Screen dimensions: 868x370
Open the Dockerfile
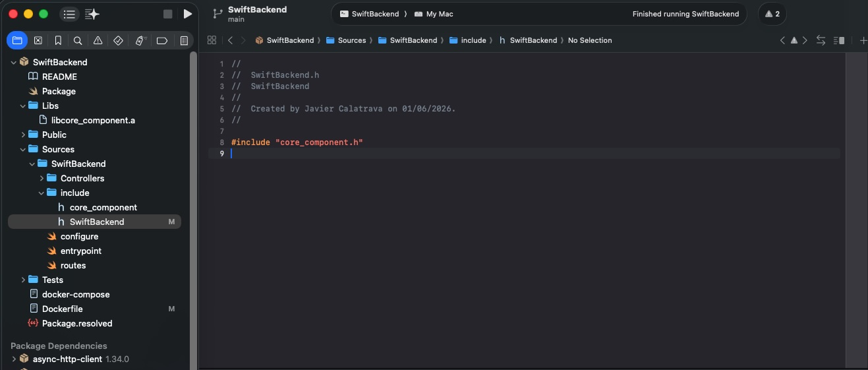(x=62, y=309)
